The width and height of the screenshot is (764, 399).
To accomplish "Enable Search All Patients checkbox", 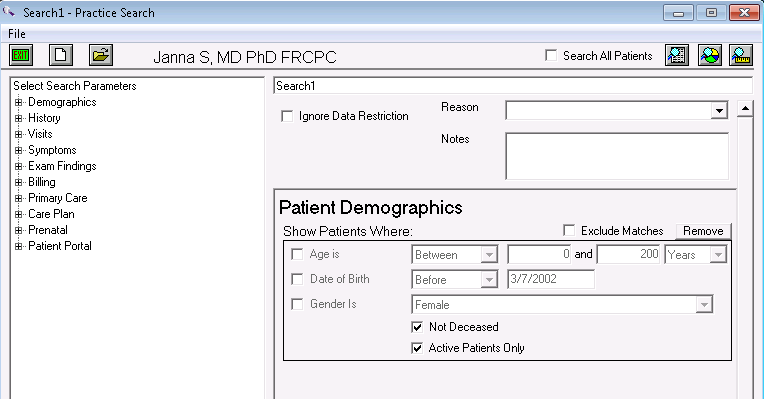I will pos(551,55).
